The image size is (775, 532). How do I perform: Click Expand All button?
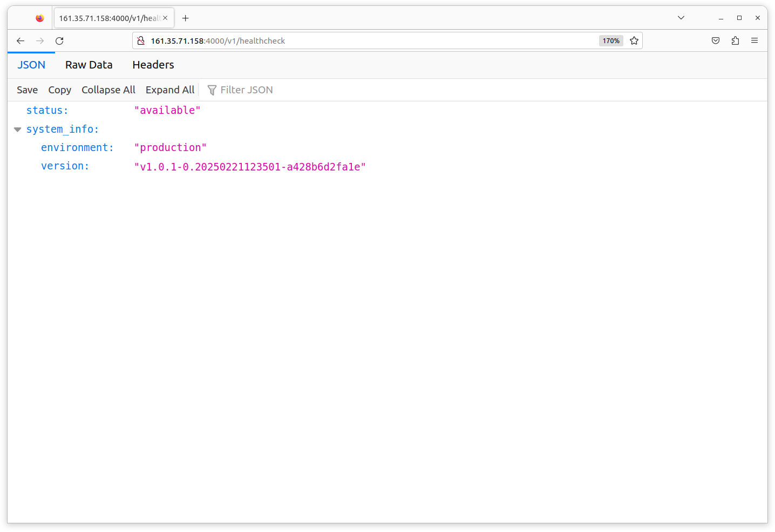169,90
